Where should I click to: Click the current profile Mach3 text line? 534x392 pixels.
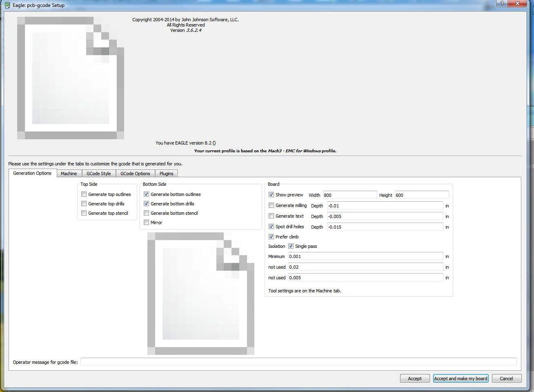265,151
